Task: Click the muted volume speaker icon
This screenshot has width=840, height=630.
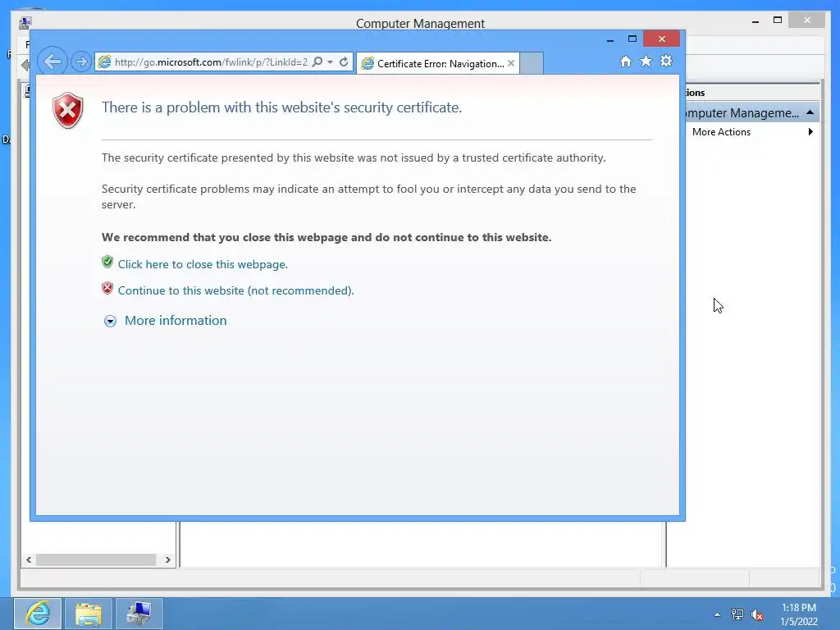Action: point(757,615)
